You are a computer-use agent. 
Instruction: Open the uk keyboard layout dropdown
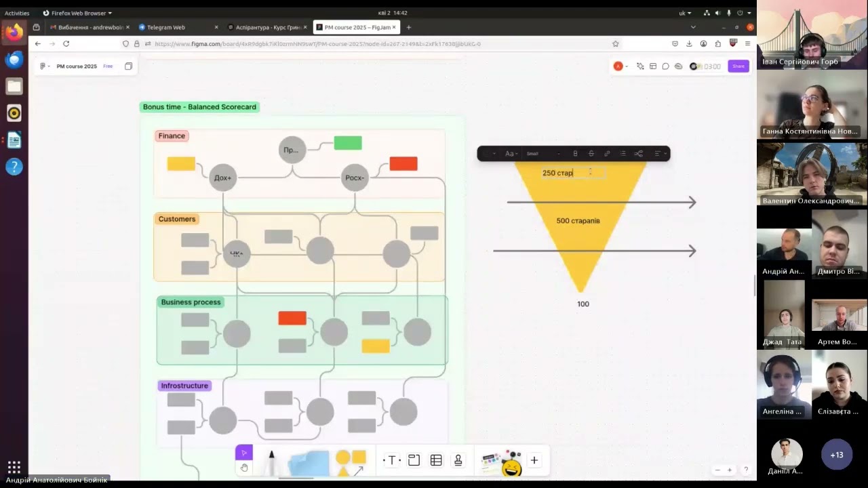(685, 13)
